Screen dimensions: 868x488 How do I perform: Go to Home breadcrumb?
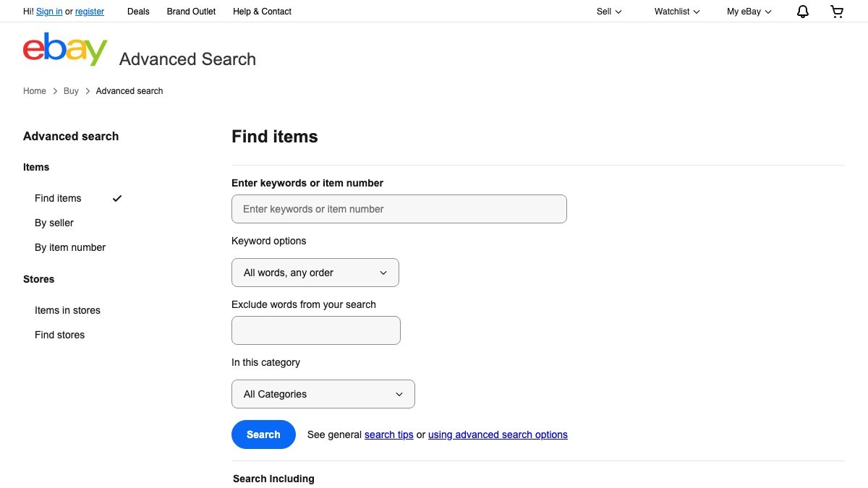pyautogui.click(x=35, y=91)
